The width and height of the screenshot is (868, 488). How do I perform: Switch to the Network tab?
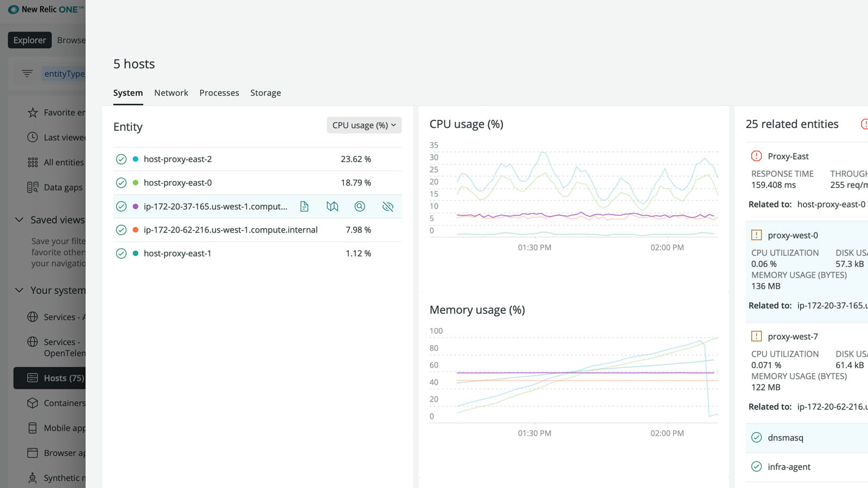coord(171,93)
